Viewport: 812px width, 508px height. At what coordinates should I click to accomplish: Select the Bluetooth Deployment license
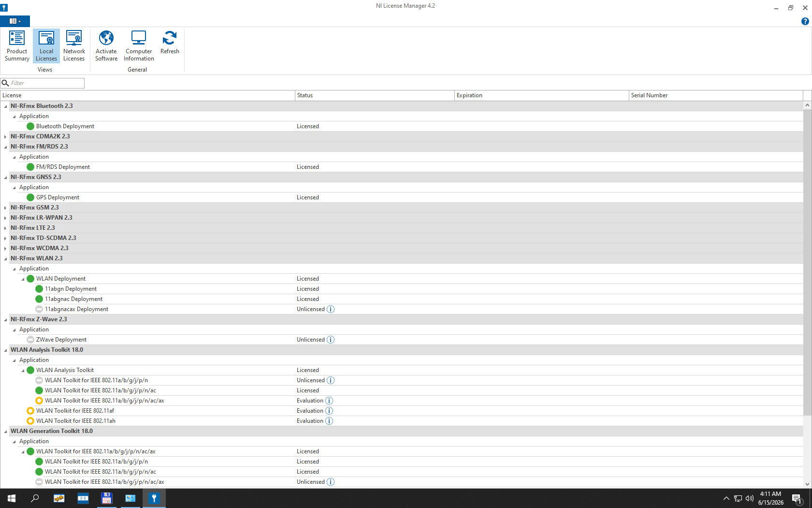[65, 126]
